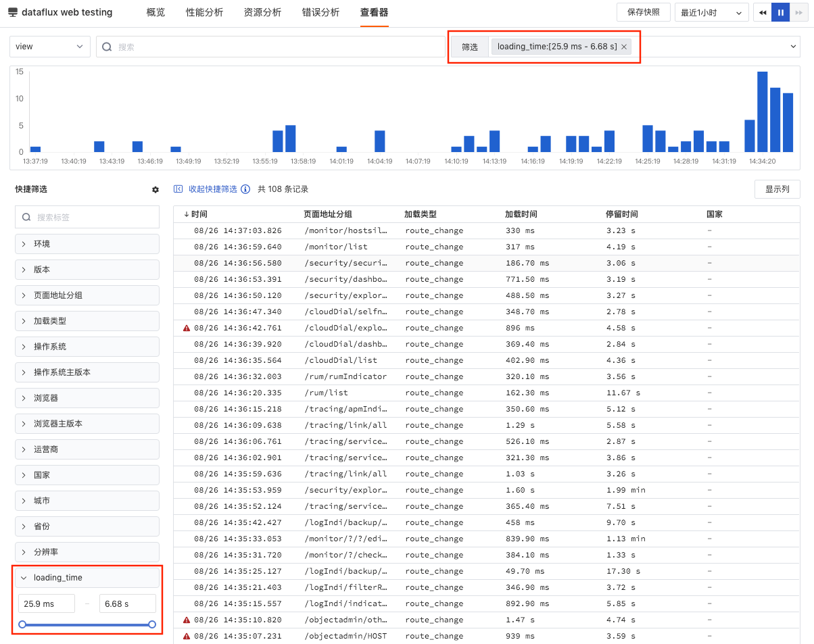The height and width of the screenshot is (644, 814).
Task: Open the view type dropdown
Action: tap(50, 47)
